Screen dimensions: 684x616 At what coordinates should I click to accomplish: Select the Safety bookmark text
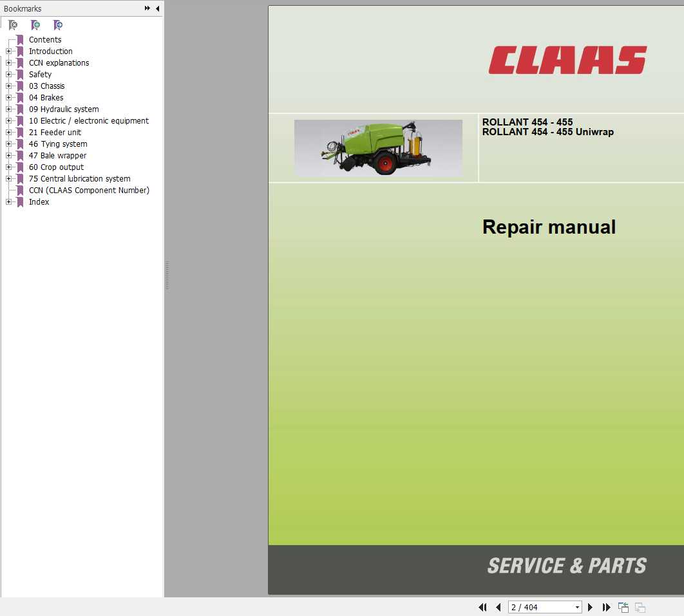point(40,75)
